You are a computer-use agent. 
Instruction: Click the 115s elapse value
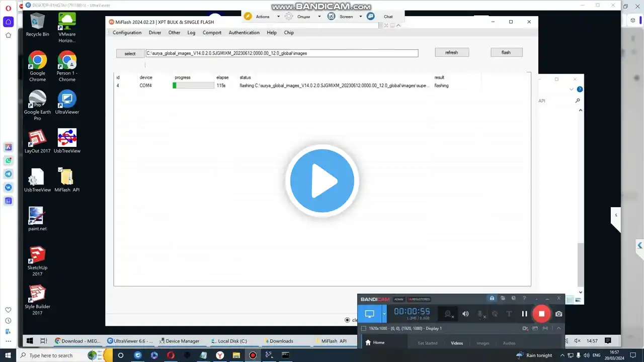pos(221,85)
